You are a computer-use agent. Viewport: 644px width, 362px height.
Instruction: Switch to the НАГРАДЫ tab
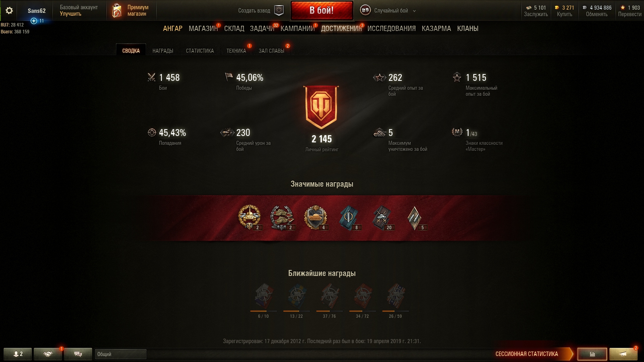coord(163,51)
